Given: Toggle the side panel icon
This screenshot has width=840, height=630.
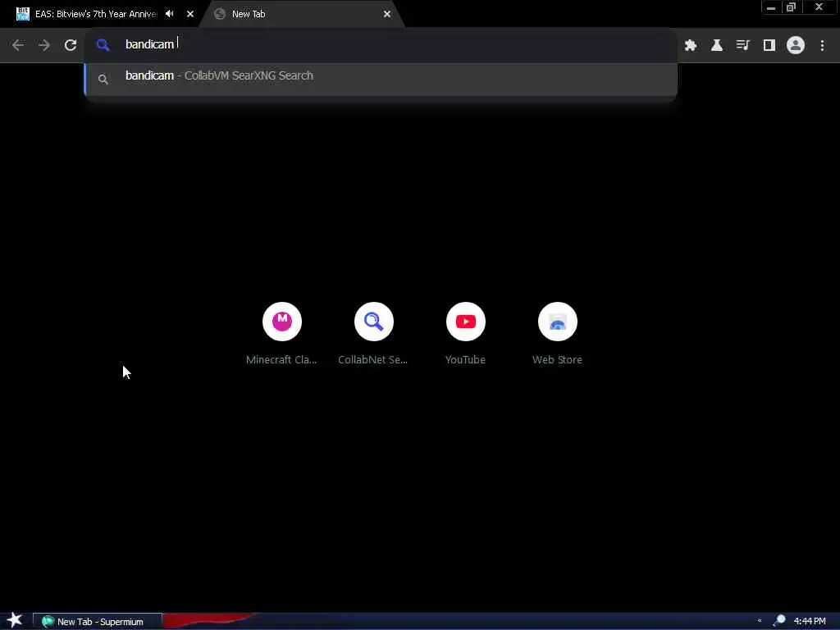Looking at the screenshot, I should pos(769,46).
